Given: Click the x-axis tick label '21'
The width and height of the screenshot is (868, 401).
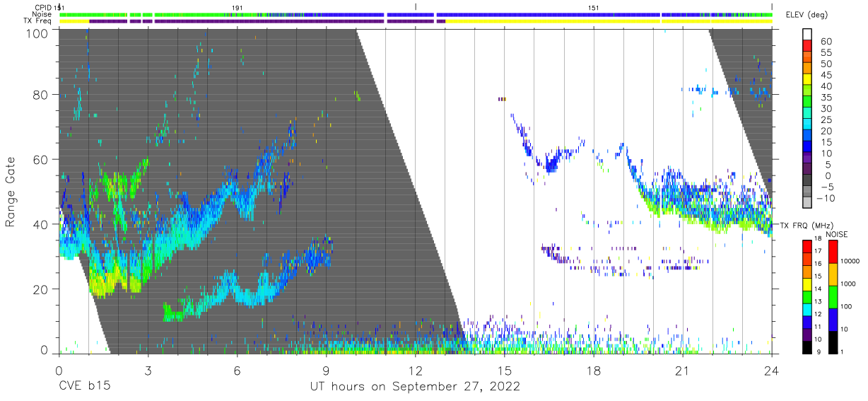Looking at the screenshot, I should tap(682, 370).
